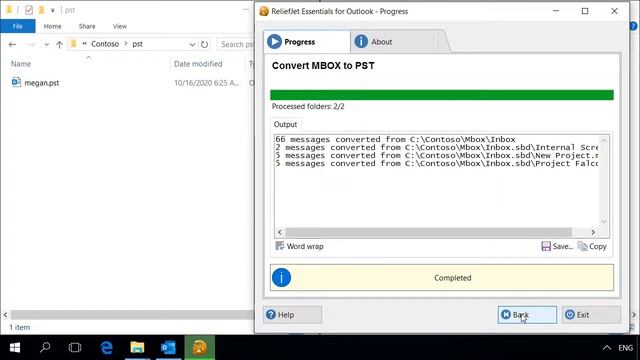Click the megan.pst Outlook file icon
This screenshot has height=360, width=640.
16,82
